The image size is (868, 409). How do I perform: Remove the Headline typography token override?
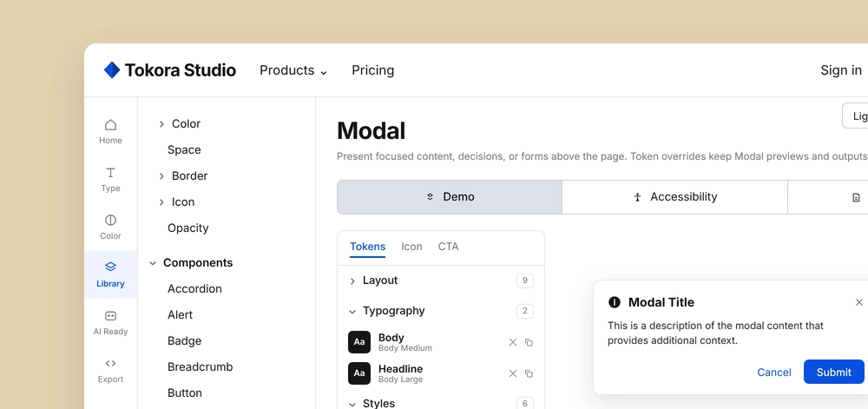(x=513, y=373)
